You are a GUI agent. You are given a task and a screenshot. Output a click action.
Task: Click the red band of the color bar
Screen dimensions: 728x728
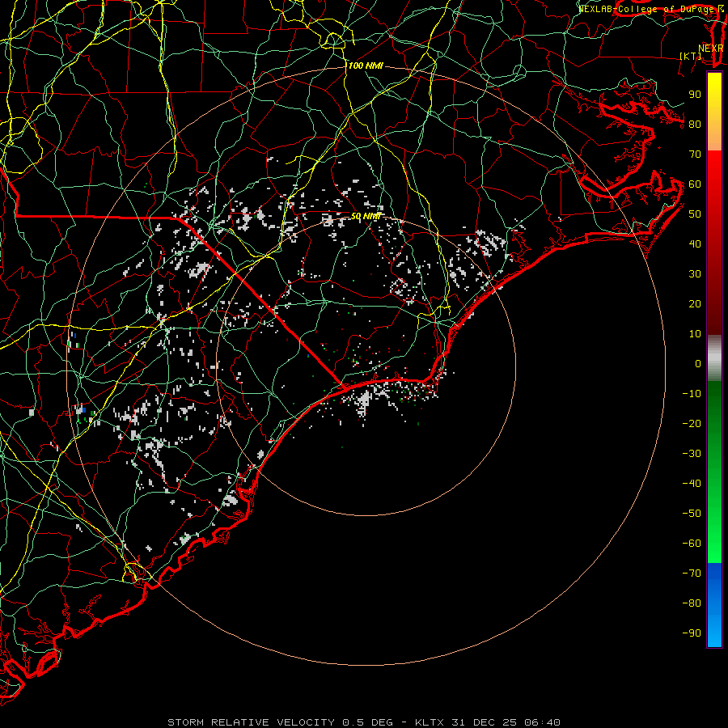(714, 243)
